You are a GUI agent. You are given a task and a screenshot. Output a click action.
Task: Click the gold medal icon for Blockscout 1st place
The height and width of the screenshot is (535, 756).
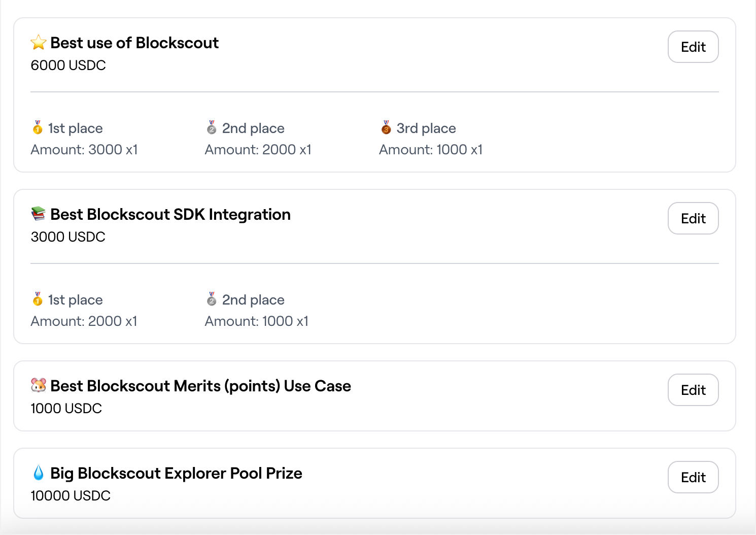click(x=37, y=128)
